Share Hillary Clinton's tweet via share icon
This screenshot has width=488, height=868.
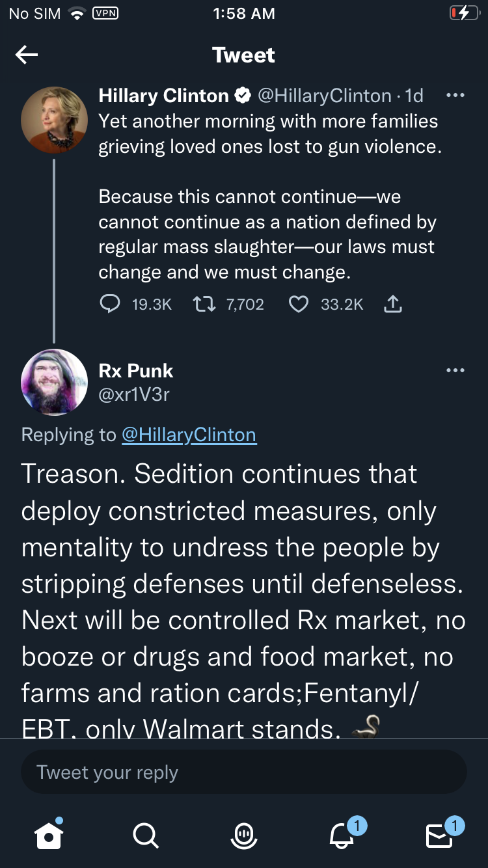point(393,304)
